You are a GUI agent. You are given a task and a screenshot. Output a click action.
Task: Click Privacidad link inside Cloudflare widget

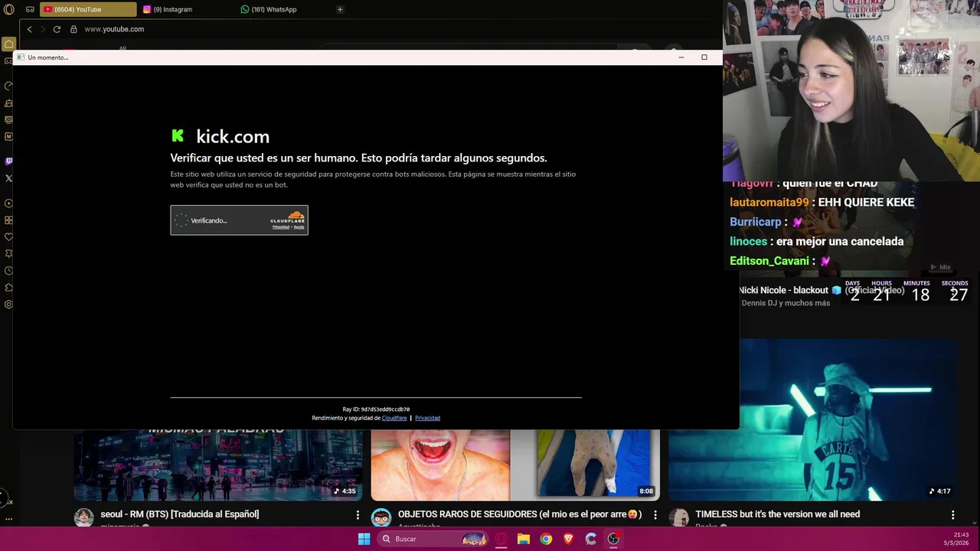pyautogui.click(x=281, y=227)
